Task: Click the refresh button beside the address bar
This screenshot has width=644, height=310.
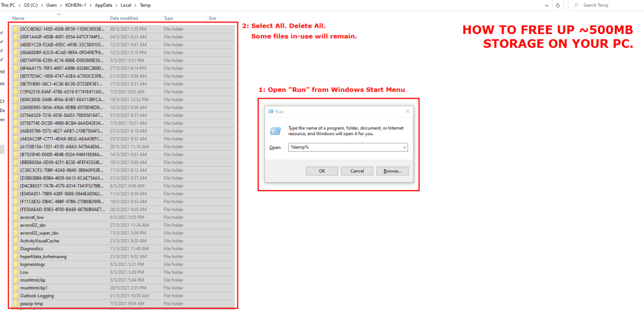Action: [559, 5]
